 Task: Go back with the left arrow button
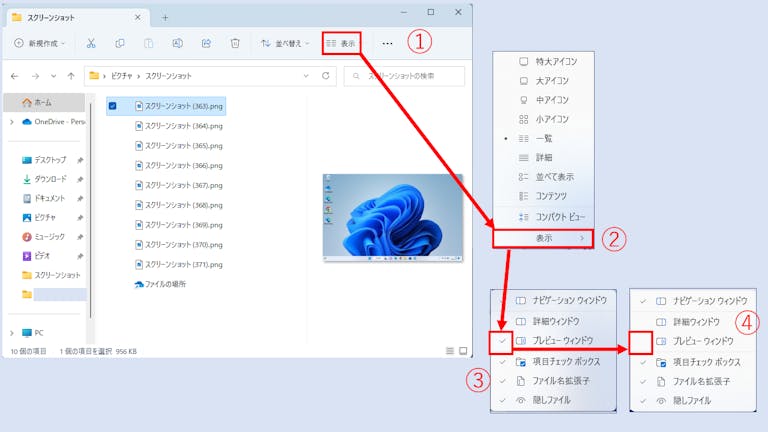pyautogui.click(x=15, y=76)
